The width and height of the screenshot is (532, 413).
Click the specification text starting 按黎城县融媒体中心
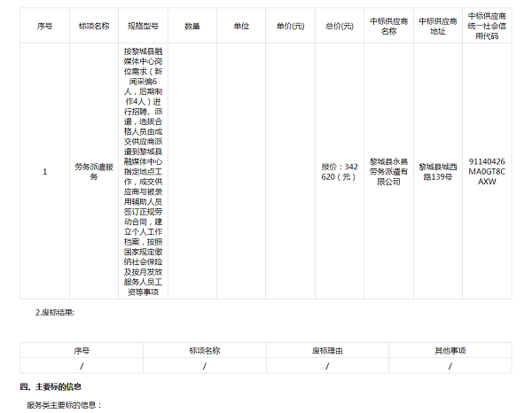coord(142,171)
